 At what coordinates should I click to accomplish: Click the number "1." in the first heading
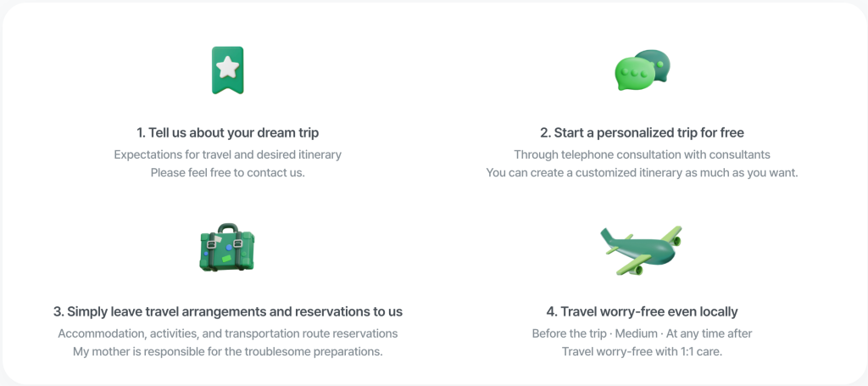142,133
